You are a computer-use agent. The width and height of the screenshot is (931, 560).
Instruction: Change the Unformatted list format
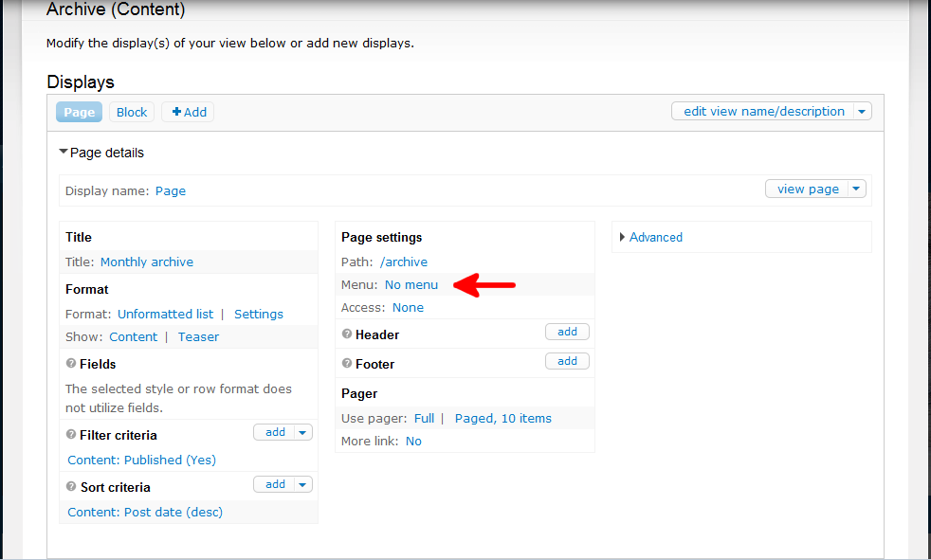pos(165,315)
